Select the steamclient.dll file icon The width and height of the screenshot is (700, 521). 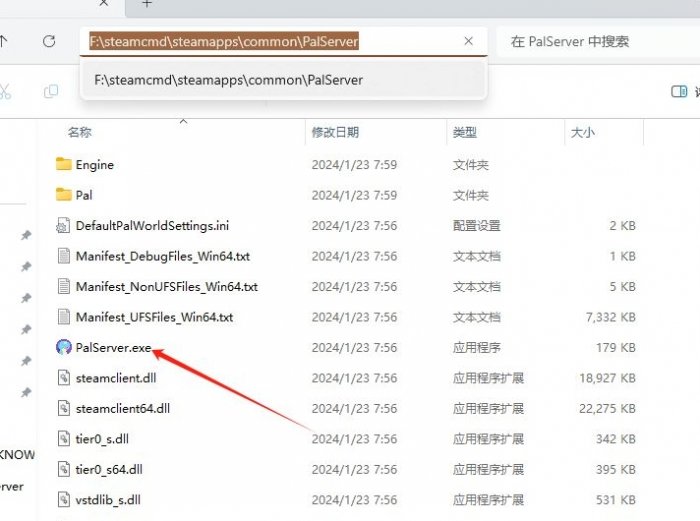pyautogui.click(x=64, y=378)
